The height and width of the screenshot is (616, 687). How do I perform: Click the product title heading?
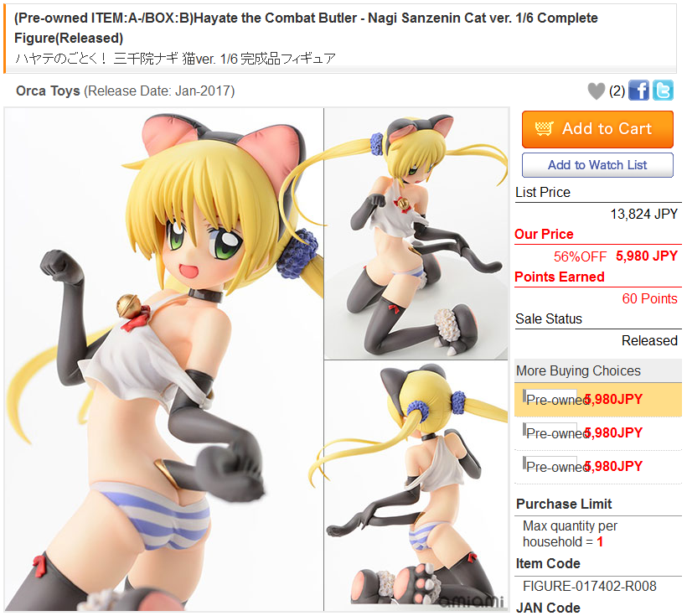click(x=306, y=28)
